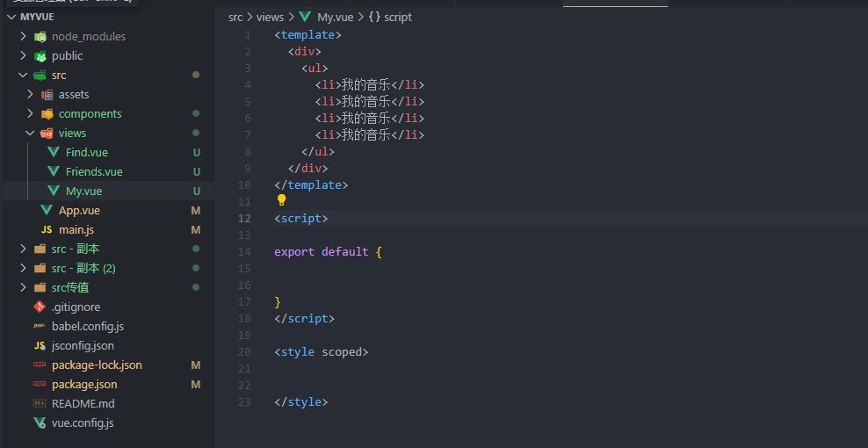Open babel.config.js in the explorer
This screenshot has width=868, height=448.
point(88,326)
